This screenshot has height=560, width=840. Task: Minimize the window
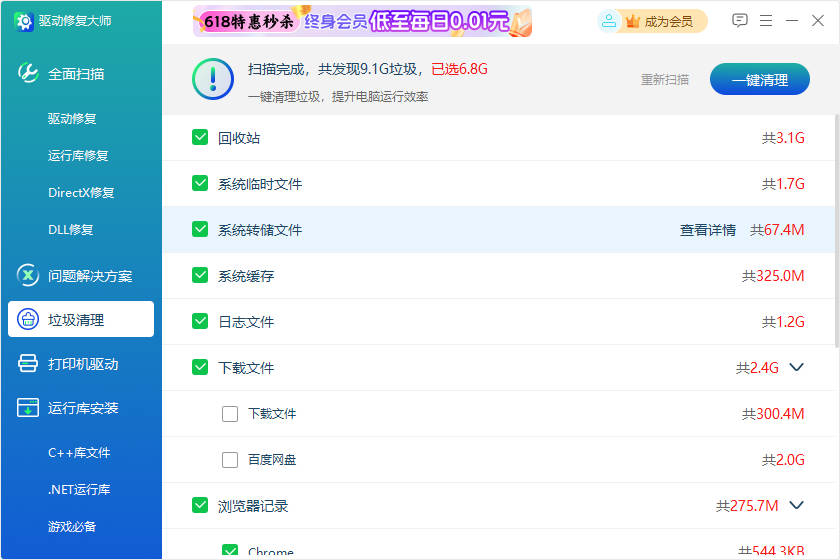tap(792, 21)
